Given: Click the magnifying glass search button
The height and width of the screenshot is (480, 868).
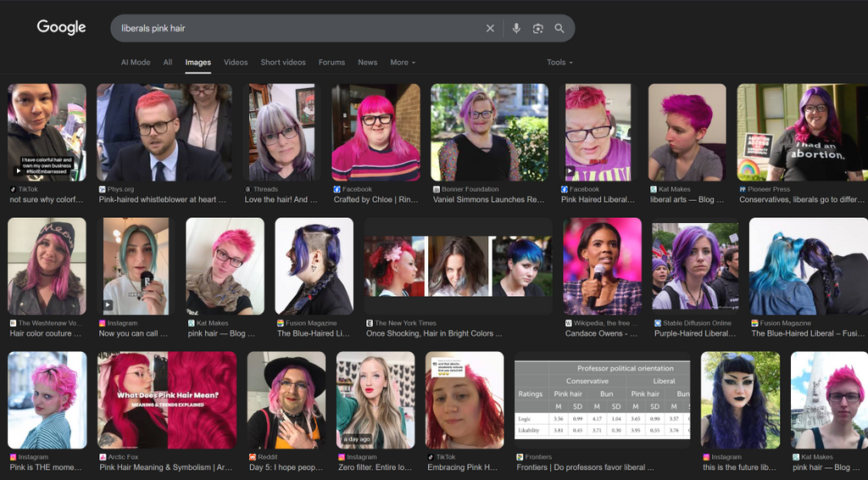Looking at the screenshot, I should click(559, 28).
